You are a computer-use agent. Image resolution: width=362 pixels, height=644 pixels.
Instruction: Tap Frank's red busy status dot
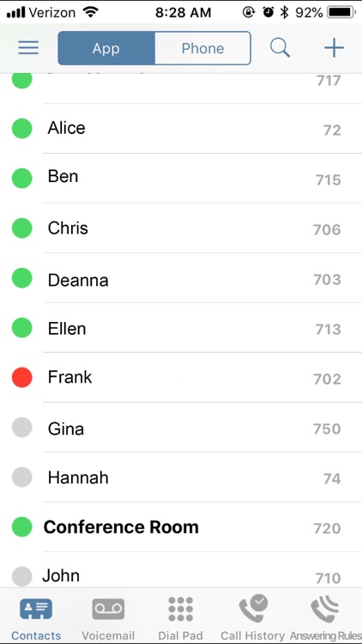pyautogui.click(x=21, y=378)
